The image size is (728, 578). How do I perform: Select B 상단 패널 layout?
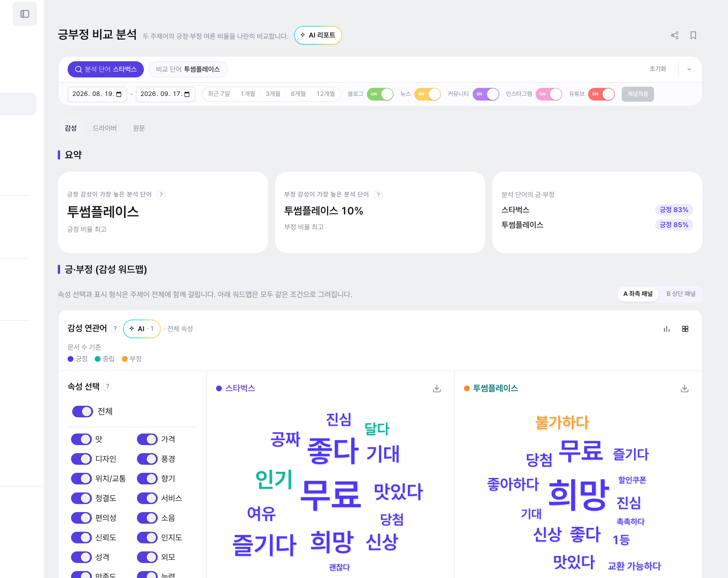click(681, 294)
